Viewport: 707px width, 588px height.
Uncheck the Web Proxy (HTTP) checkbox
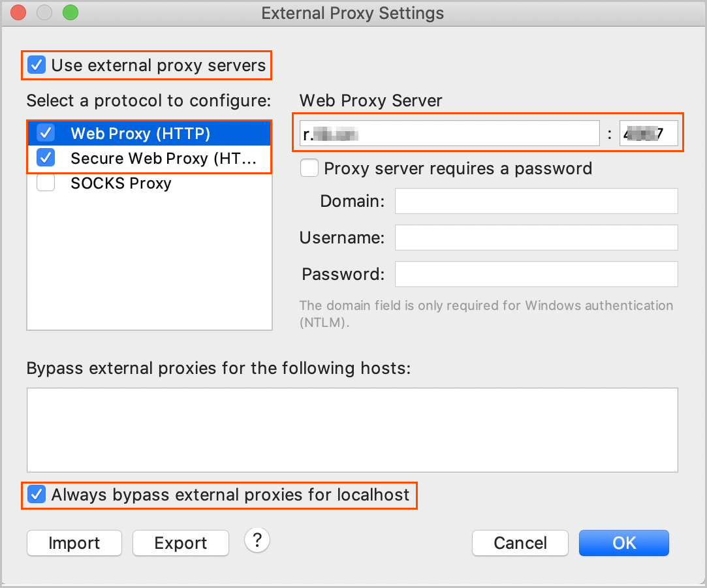pos(46,133)
